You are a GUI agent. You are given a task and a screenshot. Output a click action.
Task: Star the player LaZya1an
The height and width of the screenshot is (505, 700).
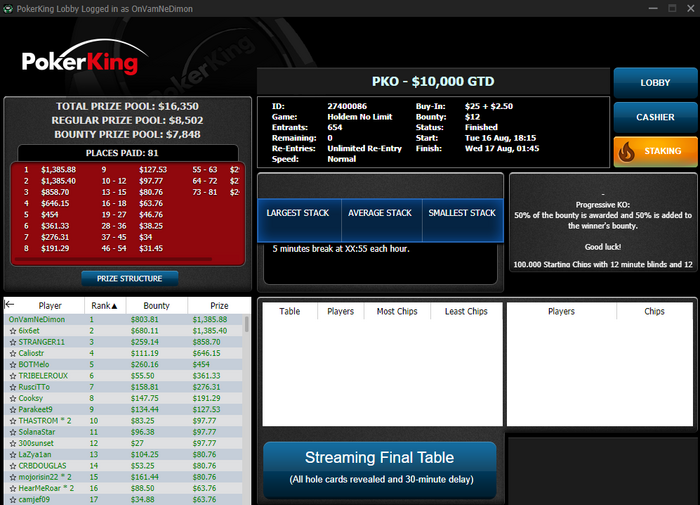coord(12,455)
